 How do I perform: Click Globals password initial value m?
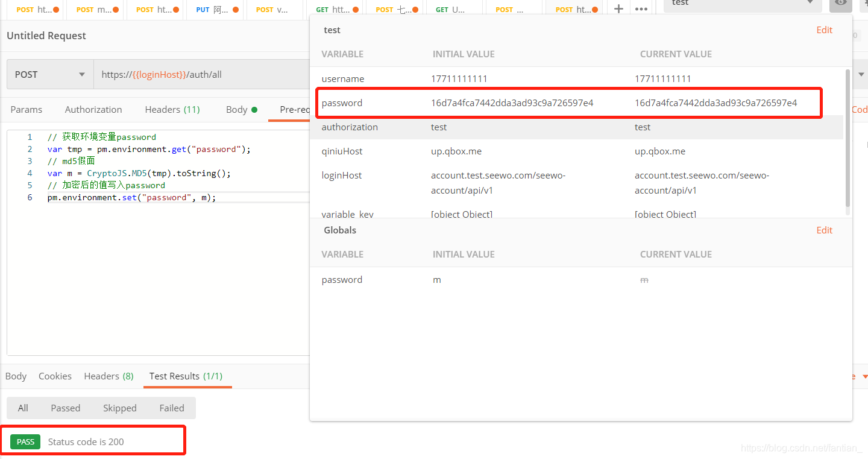pos(437,280)
